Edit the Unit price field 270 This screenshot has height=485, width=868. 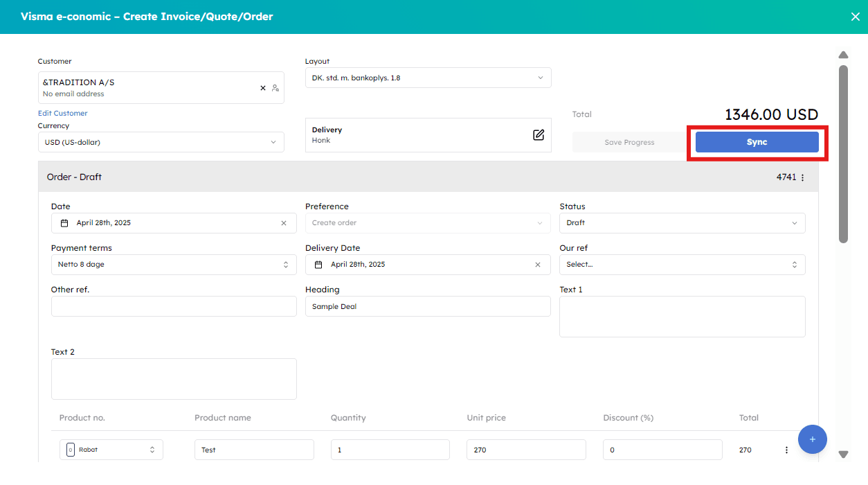pos(526,450)
